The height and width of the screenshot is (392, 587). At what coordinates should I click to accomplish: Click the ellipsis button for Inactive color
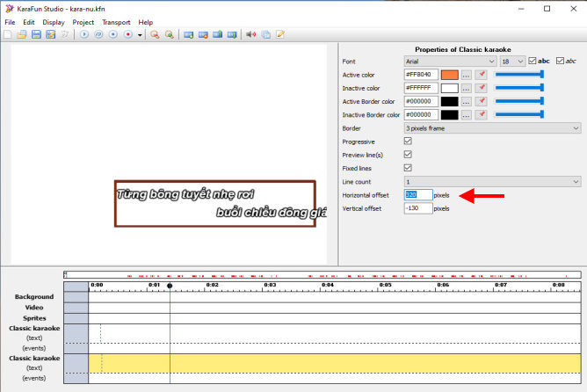click(467, 89)
